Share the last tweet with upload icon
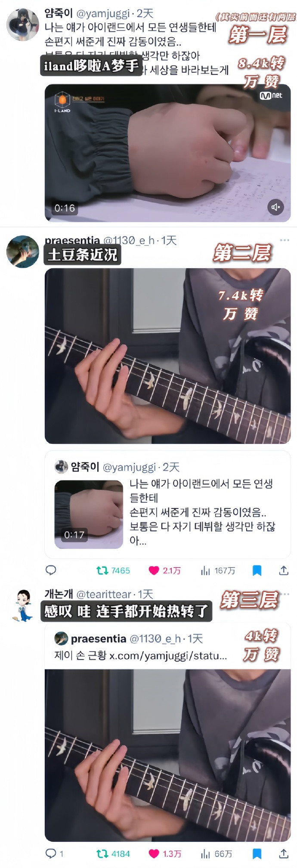 [x=284, y=853]
